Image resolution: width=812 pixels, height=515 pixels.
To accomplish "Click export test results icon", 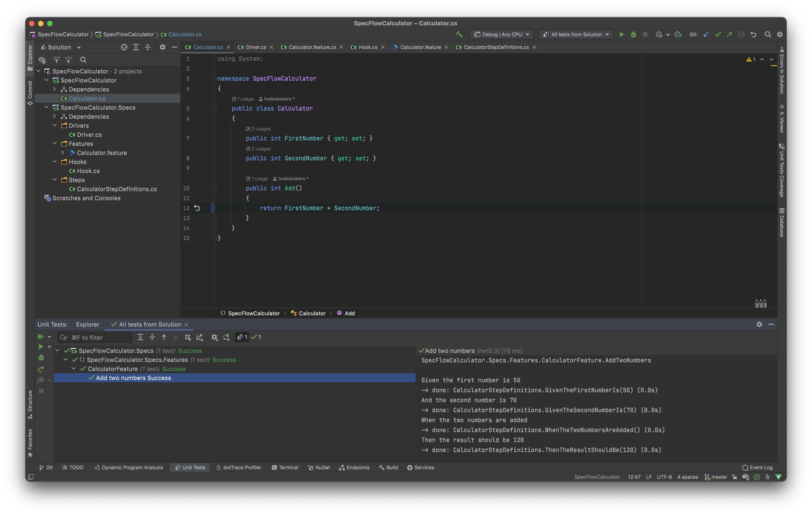I will [x=200, y=337].
